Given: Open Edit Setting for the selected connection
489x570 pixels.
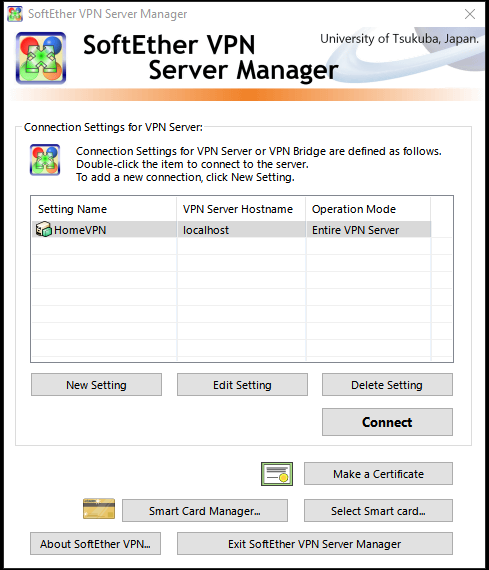Looking at the screenshot, I should tap(242, 385).
